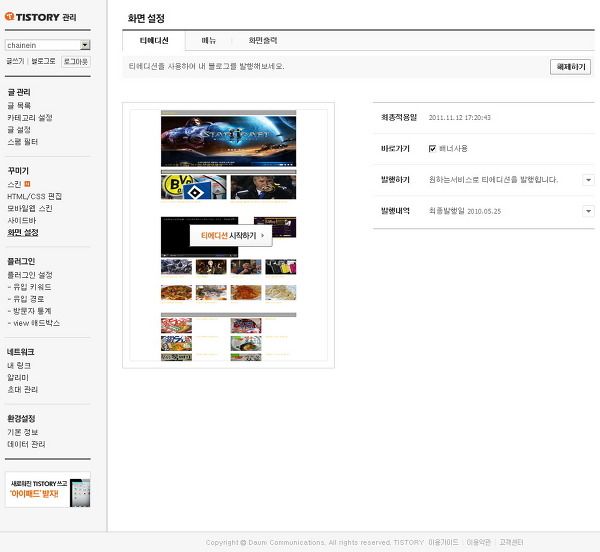The image size is (600, 552).
Task: Open 방문자 통계 in sidebar
Action: pyautogui.click(x=29, y=311)
